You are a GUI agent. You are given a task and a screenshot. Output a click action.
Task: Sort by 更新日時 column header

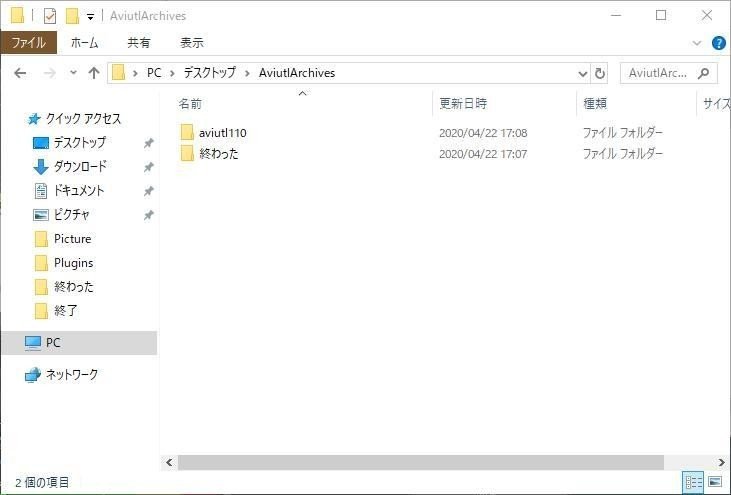[x=463, y=103]
